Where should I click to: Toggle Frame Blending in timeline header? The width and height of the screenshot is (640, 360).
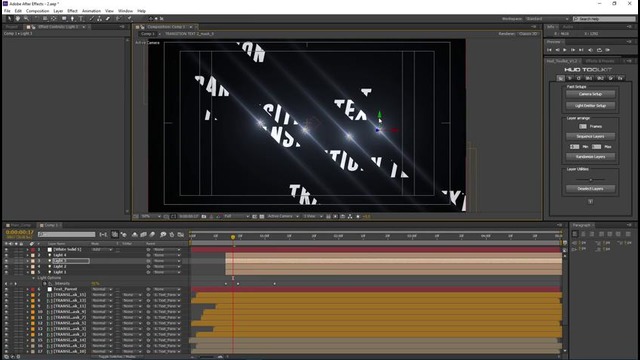coord(143,234)
